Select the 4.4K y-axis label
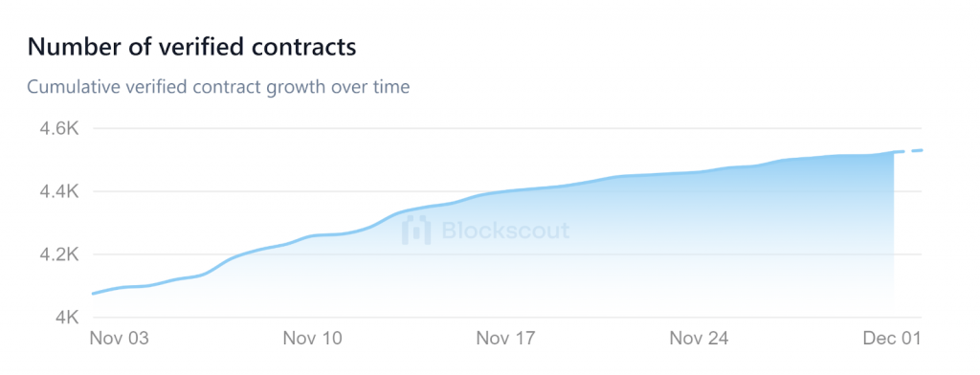The height and width of the screenshot is (375, 980). coord(58,192)
